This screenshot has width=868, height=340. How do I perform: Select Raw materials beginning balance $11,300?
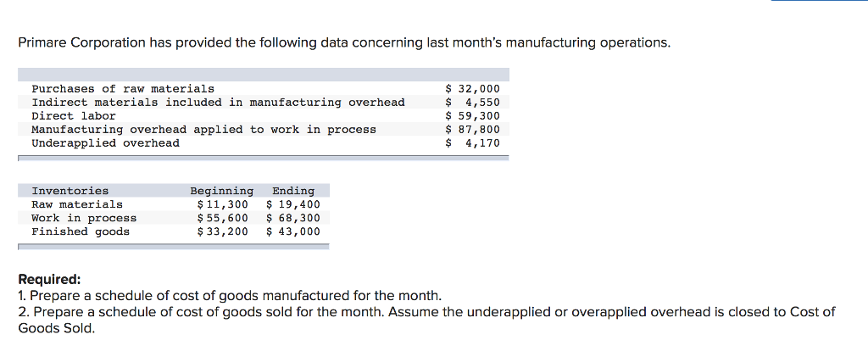[x=223, y=204]
